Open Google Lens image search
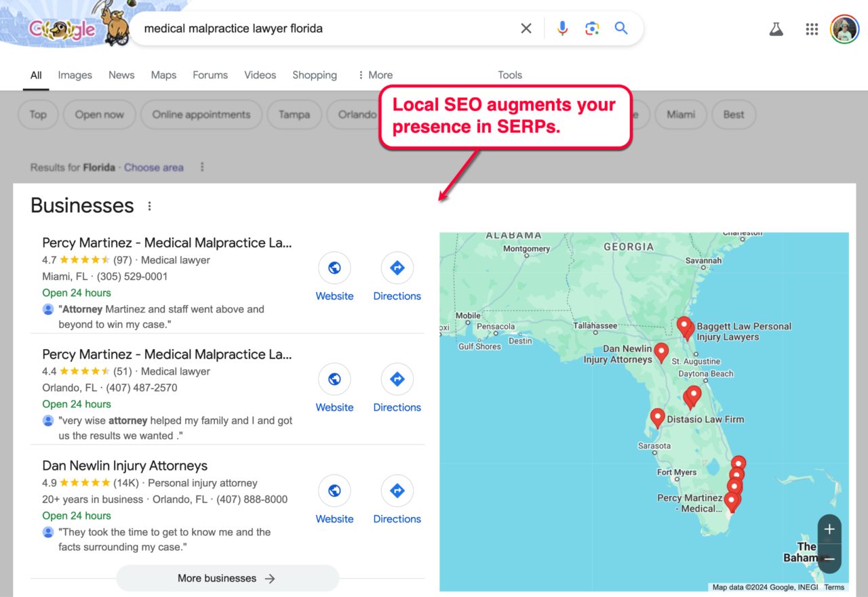The image size is (868, 597). point(592,28)
